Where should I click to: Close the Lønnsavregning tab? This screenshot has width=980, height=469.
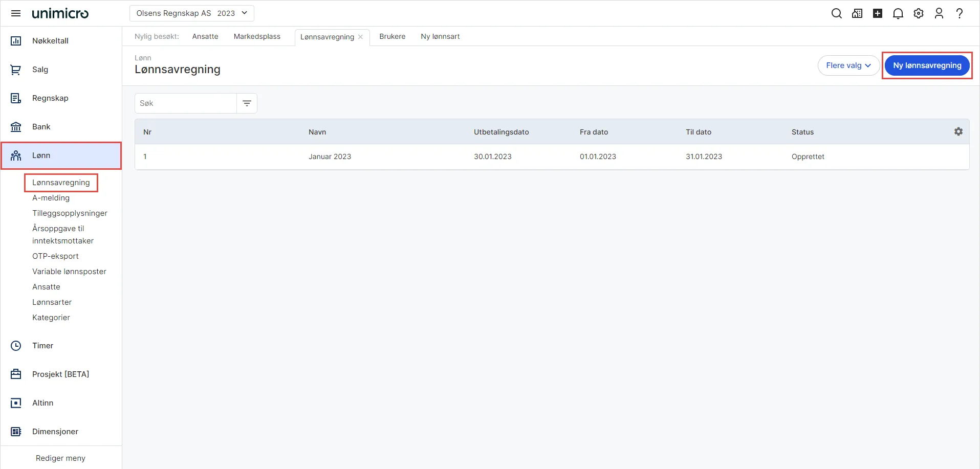361,37
